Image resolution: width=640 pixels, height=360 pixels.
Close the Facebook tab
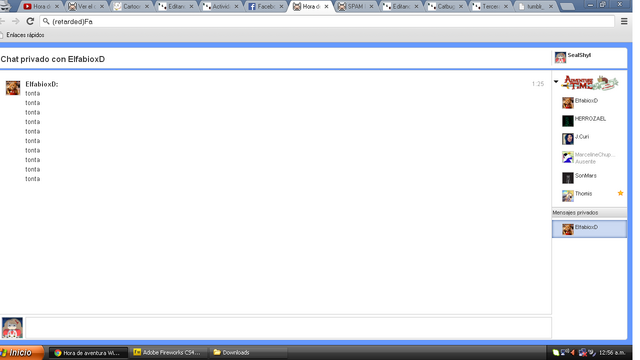tap(281, 7)
